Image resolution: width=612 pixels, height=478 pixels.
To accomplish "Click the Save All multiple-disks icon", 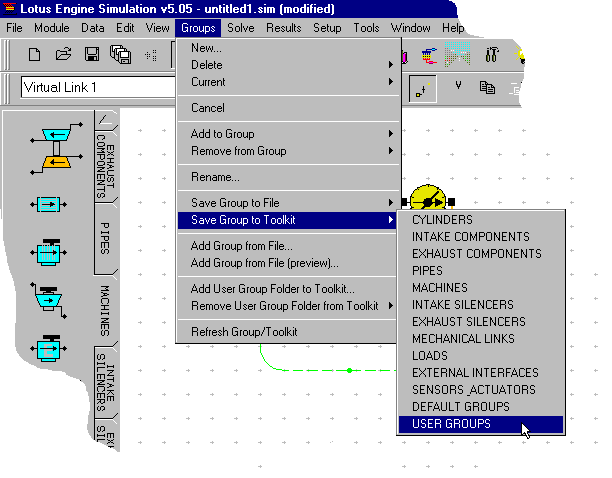I will pos(120,54).
